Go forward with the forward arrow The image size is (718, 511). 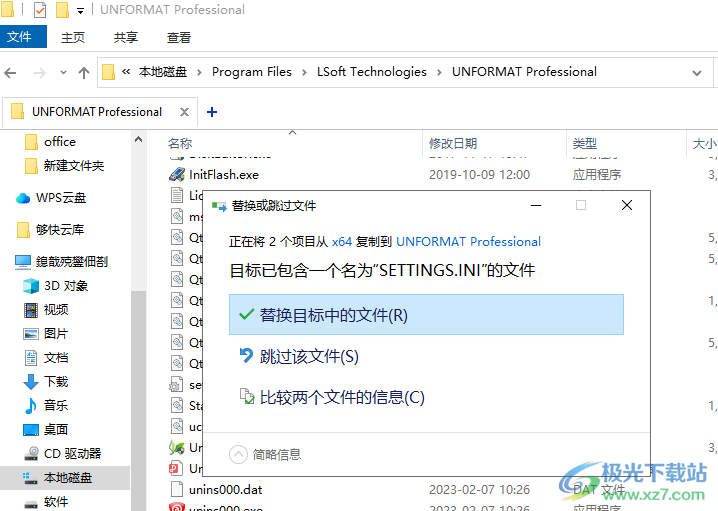(x=40, y=72)
